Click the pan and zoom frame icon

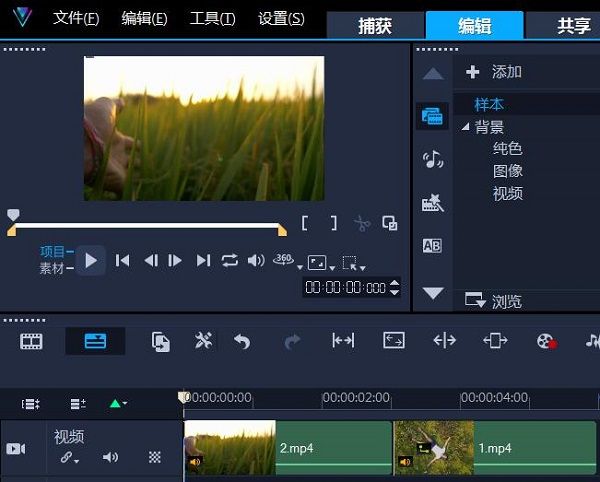pos(394,340)
